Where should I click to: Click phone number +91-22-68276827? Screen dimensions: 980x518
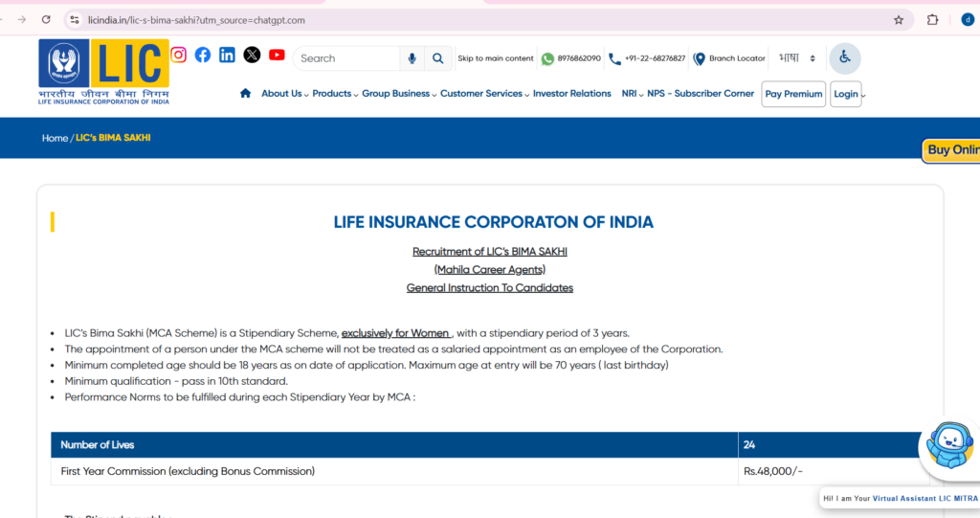655,58
